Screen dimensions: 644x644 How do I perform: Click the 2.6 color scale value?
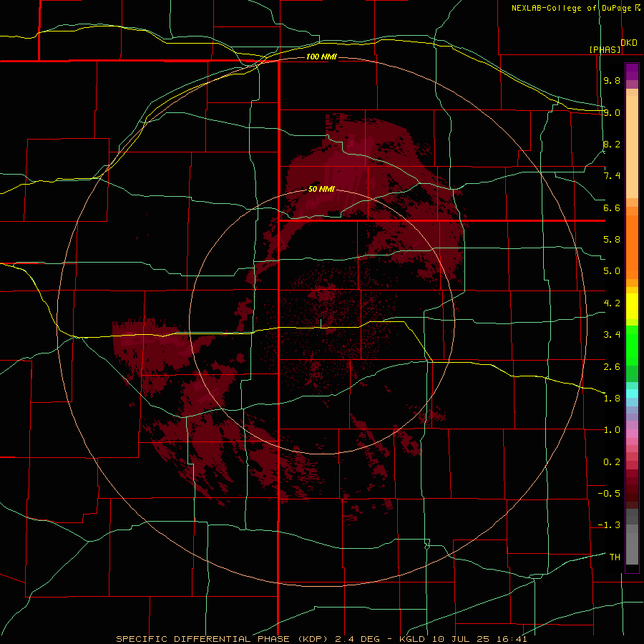click(612, 367)
